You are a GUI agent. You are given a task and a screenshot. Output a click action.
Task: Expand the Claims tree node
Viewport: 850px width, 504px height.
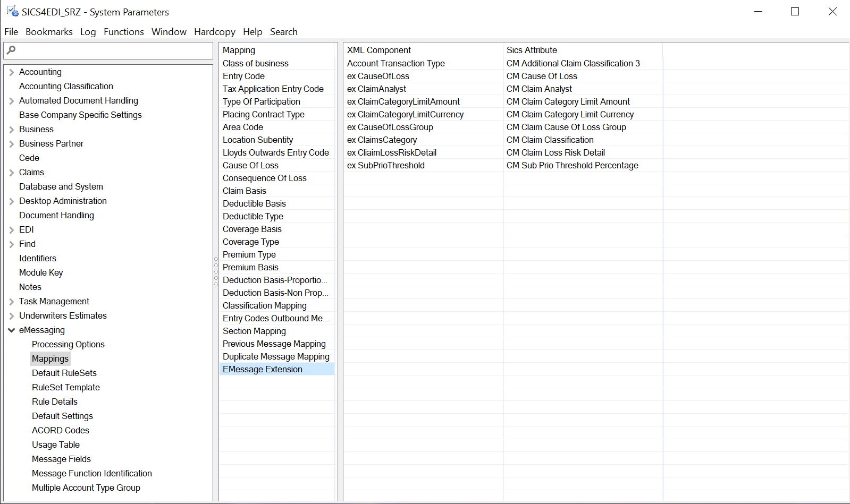click(12, 173)
